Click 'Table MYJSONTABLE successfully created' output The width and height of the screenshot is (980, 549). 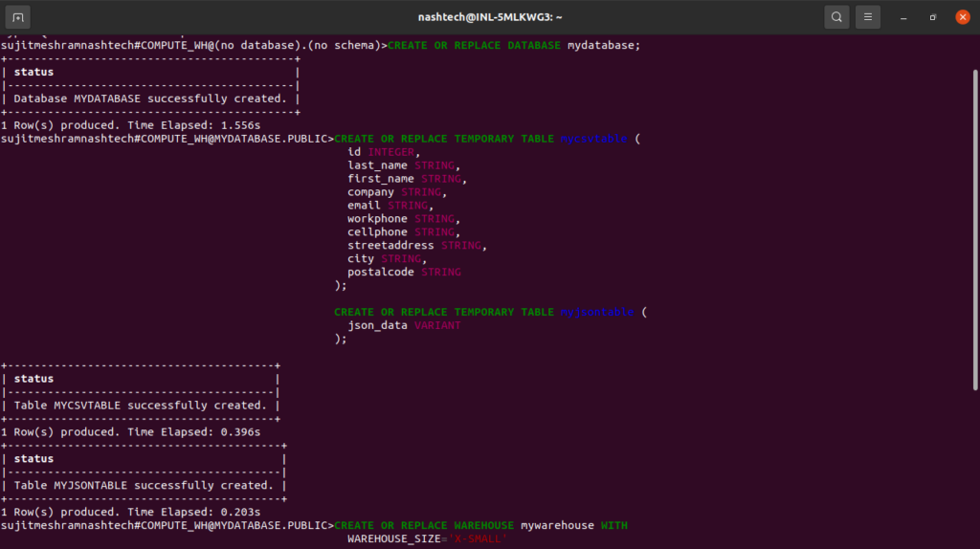click(142, 486)
